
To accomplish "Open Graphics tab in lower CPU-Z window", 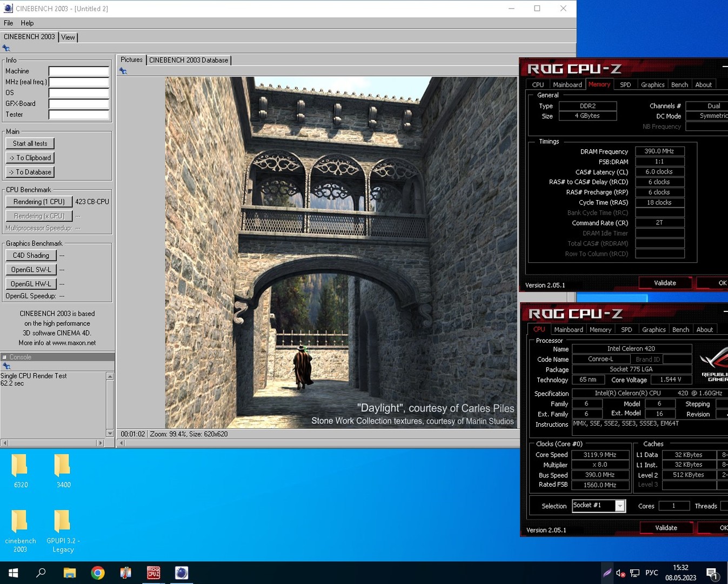I will 653,330.
